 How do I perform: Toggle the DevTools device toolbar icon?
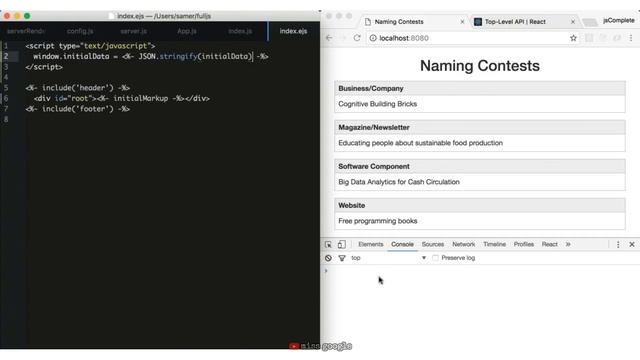pos(342,244)
